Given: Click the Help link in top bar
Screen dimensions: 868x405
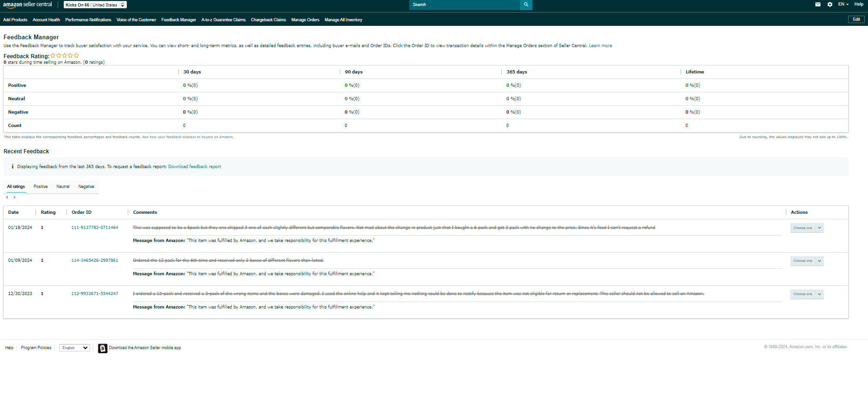Looking at the screenshot, I should click(859, 4).
